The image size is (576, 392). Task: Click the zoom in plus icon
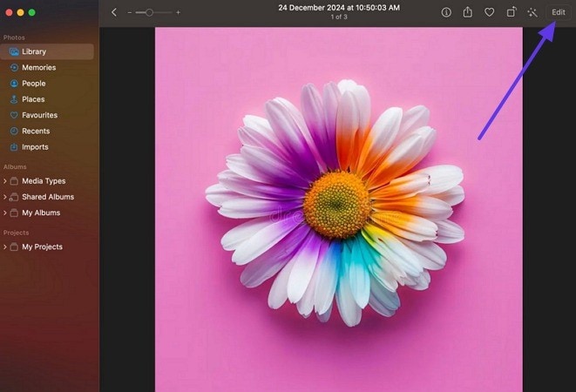click(178, 12)
